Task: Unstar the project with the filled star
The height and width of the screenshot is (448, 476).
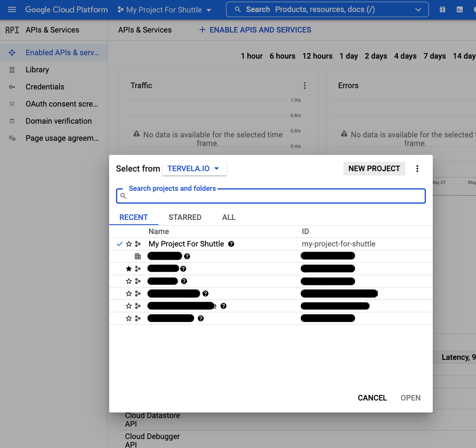Action: [x=129, y=269]
